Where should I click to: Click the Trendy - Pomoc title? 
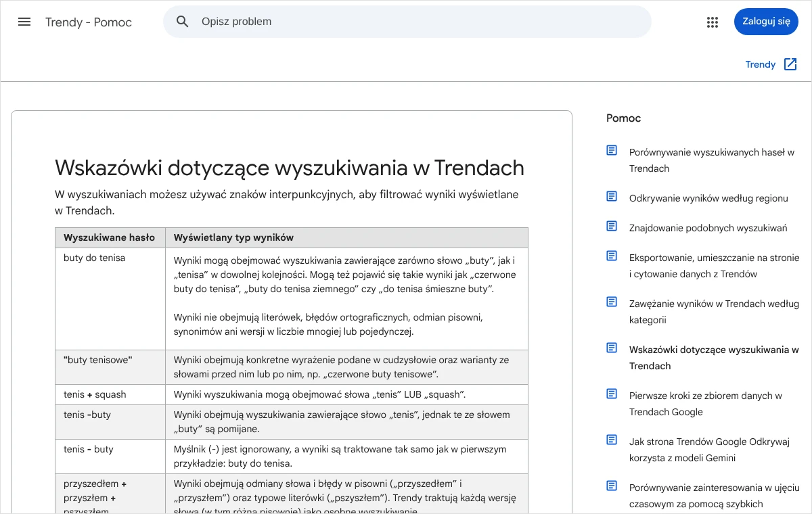tap(89, 22)
